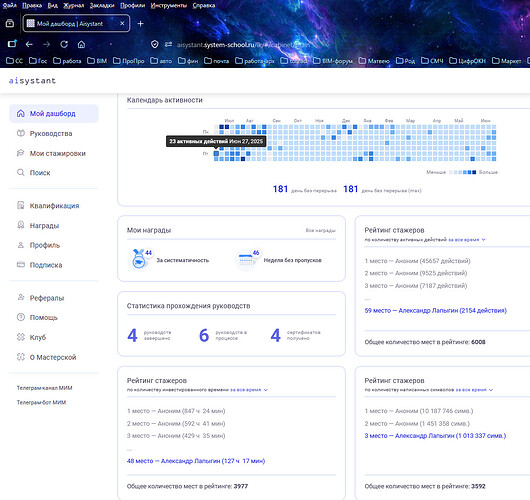Click the Награды medal icon in sidebar

click(21, 225)
